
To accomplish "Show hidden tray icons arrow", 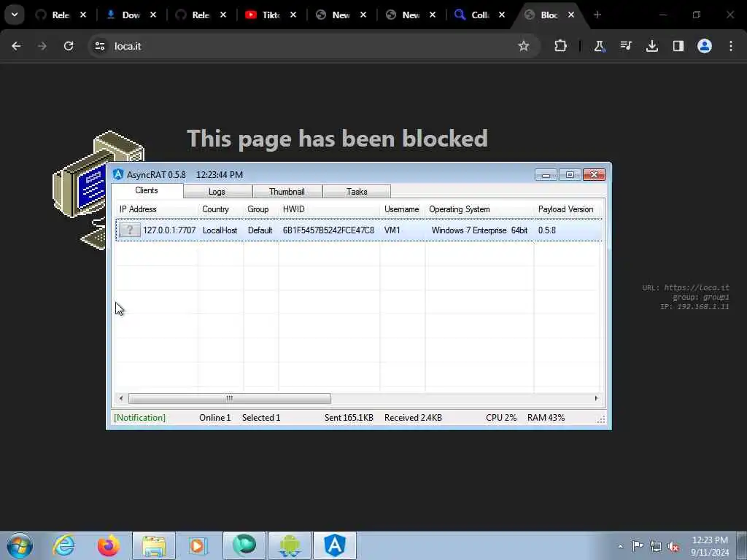I will pos(620,546).
